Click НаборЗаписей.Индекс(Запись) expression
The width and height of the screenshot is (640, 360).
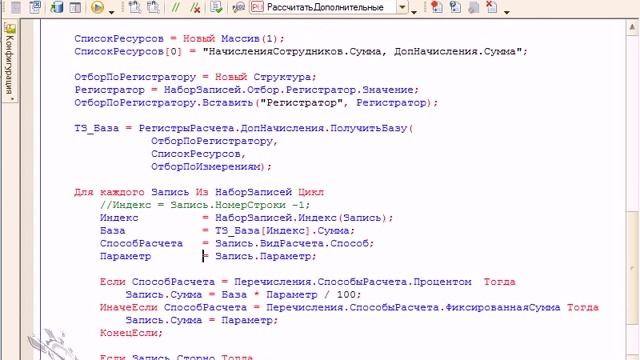tap(301, 218)
